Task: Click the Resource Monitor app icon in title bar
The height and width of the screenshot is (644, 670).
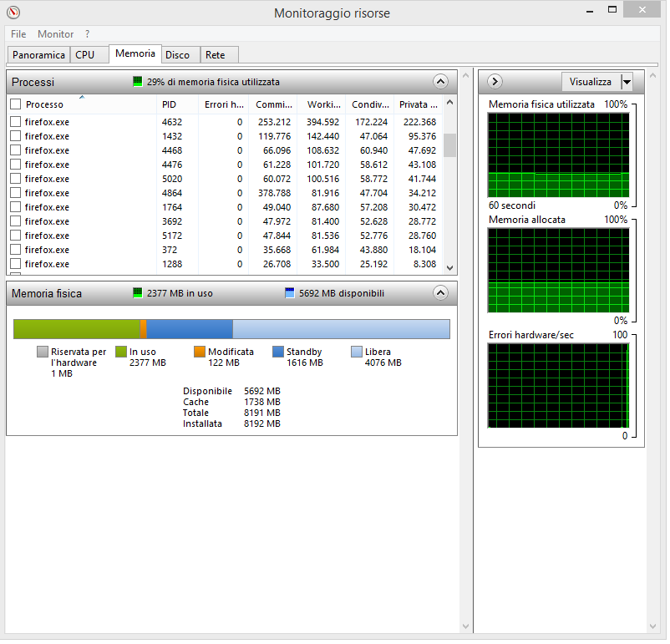Action: click(x=13, y=13)
